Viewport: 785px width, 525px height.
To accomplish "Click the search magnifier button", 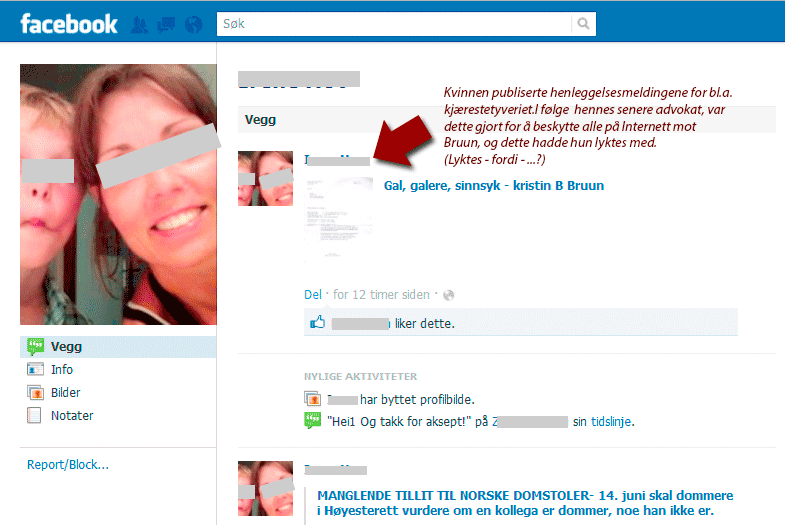I will click(583, 24).
